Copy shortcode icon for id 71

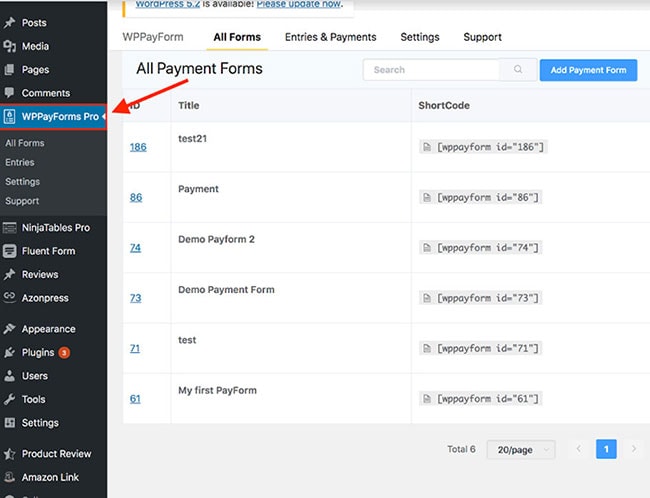pos(427,348)
